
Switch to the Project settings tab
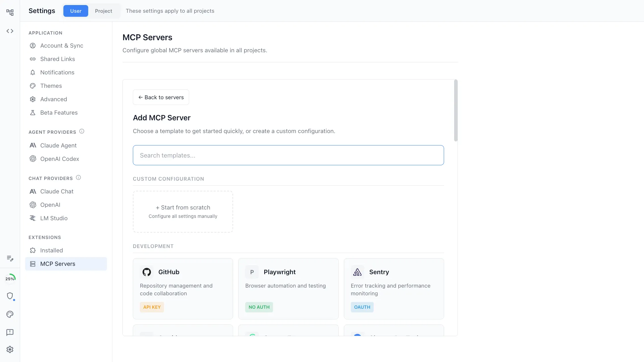pos(103,11)
